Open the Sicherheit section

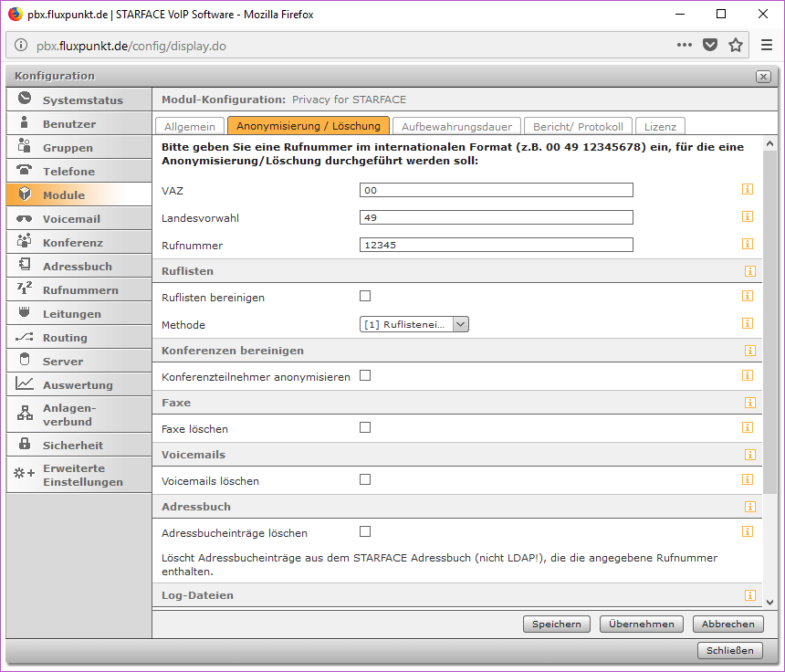[x=79, y=446]
